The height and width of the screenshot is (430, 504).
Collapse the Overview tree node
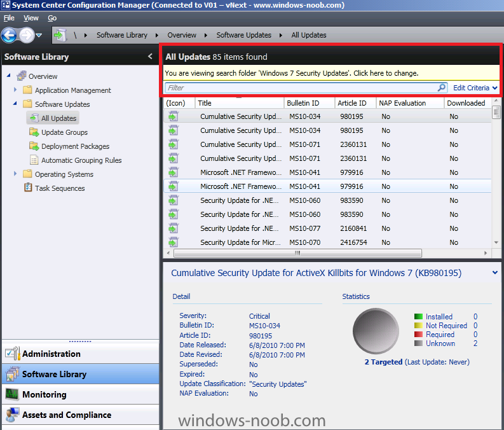tap(9, 75)
